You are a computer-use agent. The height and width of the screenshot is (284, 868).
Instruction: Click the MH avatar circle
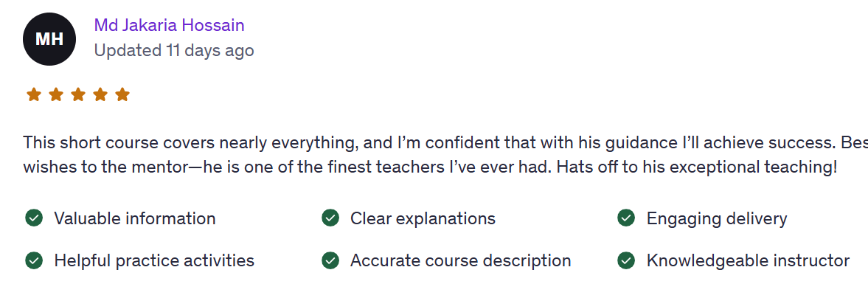(x=49, y=39)
